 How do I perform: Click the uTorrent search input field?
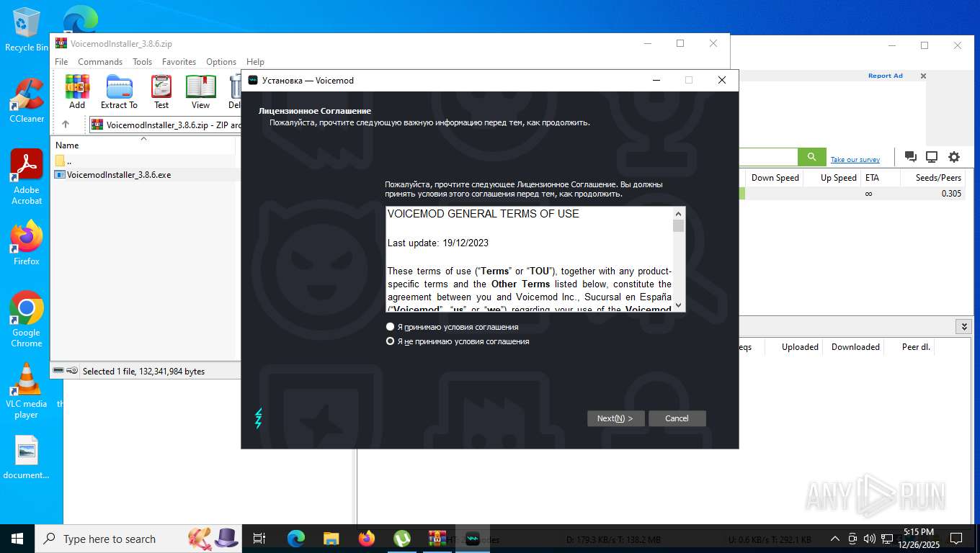[x=769, y=157]
